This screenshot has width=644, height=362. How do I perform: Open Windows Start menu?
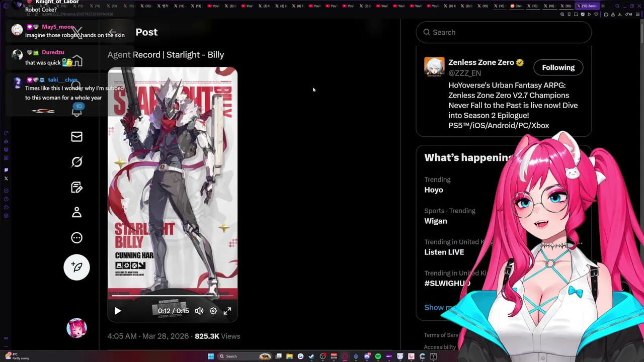[211, 356]
